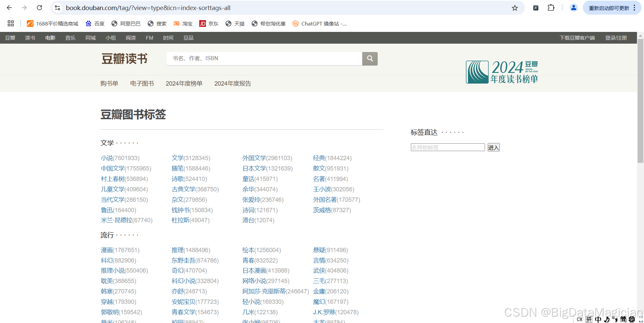Reload the page with refresh icon
The image size is (644, 323).
(x=39, y=8)
